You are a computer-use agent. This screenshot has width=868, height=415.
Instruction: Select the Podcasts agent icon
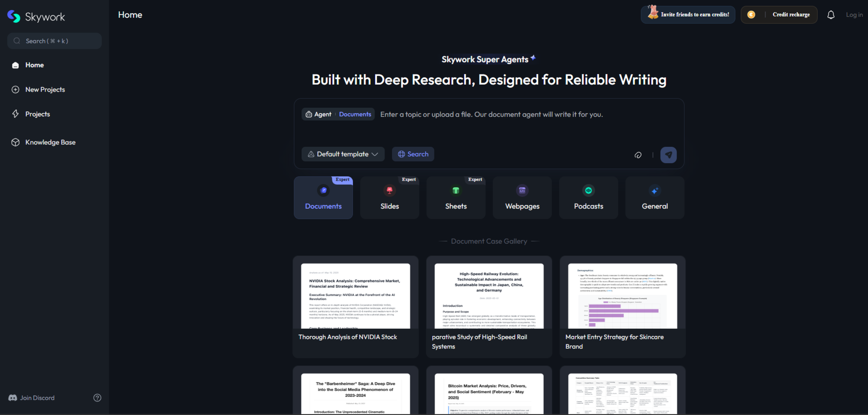588,190
